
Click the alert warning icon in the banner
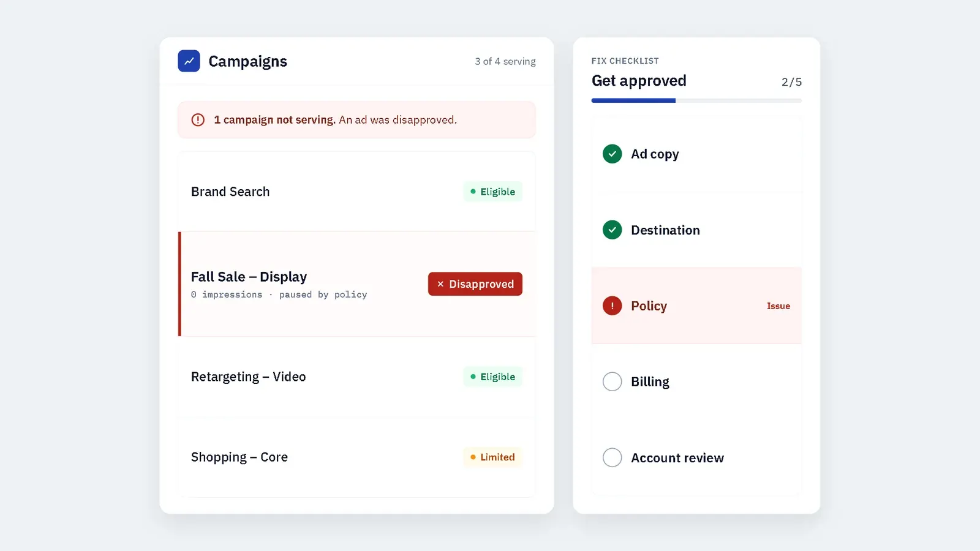click(198, 120)
